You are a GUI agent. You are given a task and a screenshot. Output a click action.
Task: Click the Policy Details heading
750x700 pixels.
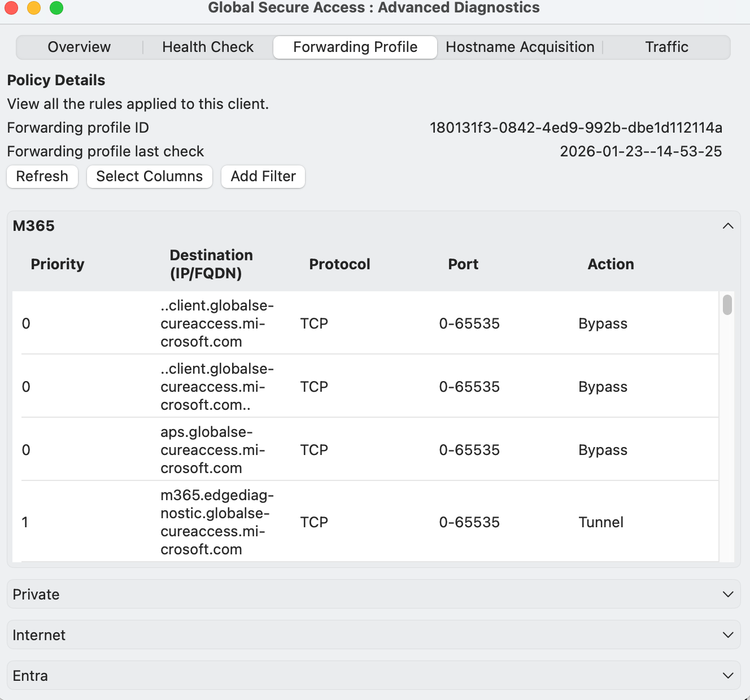pyautogui.click(x=56, y=80)
